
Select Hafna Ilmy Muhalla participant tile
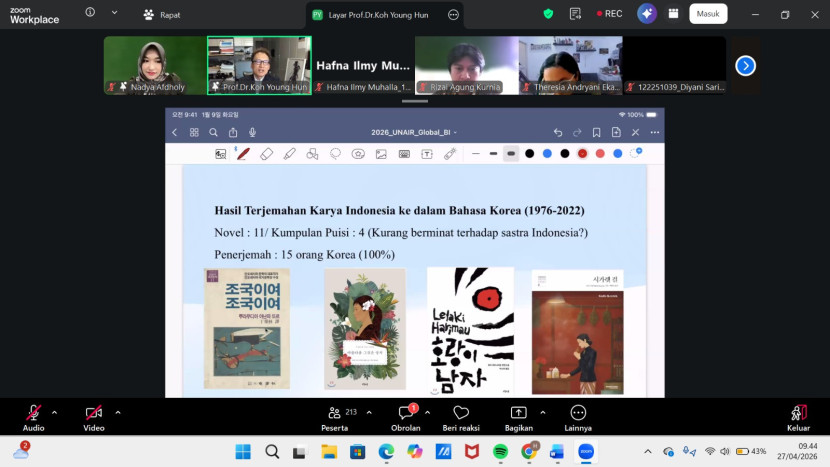point(363,65)
